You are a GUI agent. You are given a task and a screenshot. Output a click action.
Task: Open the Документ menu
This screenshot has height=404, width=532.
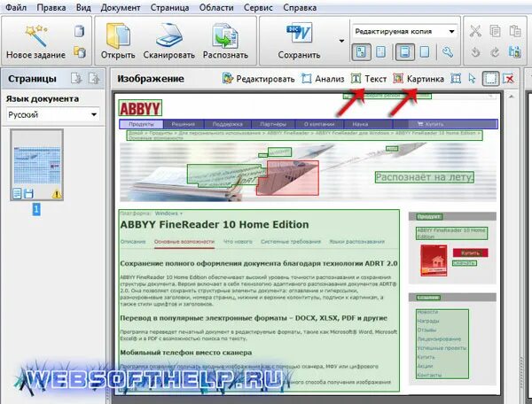pyautogui.click(x=121, y=7)
